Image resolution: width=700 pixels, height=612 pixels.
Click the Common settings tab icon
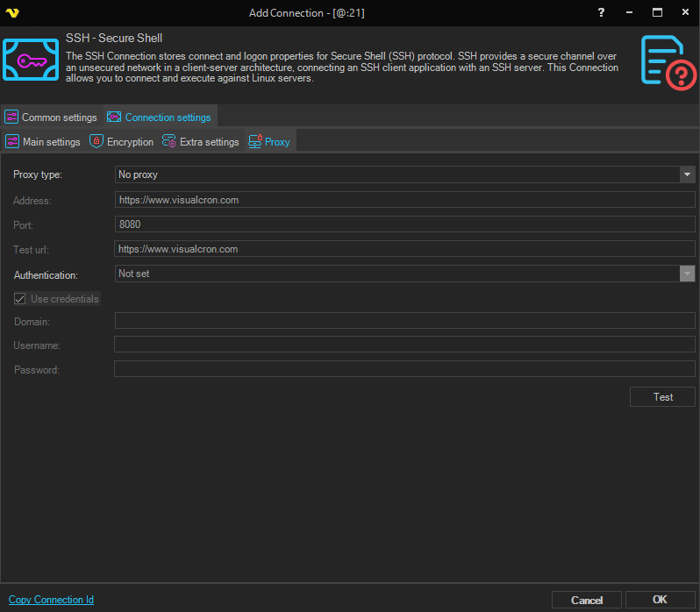click(x=11, y=117)
